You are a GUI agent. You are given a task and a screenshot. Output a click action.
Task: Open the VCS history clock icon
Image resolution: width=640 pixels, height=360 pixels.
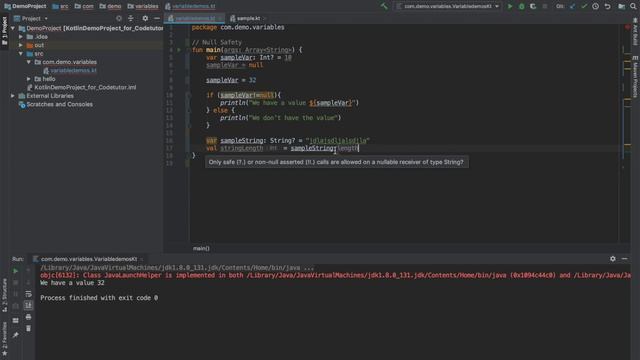596,6
